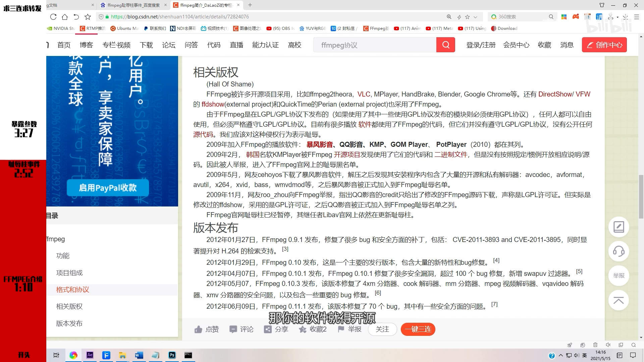Click the red search magnifier button
The height and width of the screenshot is (362, 644).
click(x=445, y=45)
